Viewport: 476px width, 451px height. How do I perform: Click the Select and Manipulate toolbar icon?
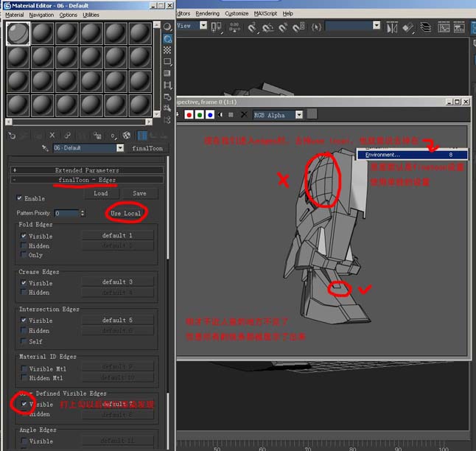point(234,27)
